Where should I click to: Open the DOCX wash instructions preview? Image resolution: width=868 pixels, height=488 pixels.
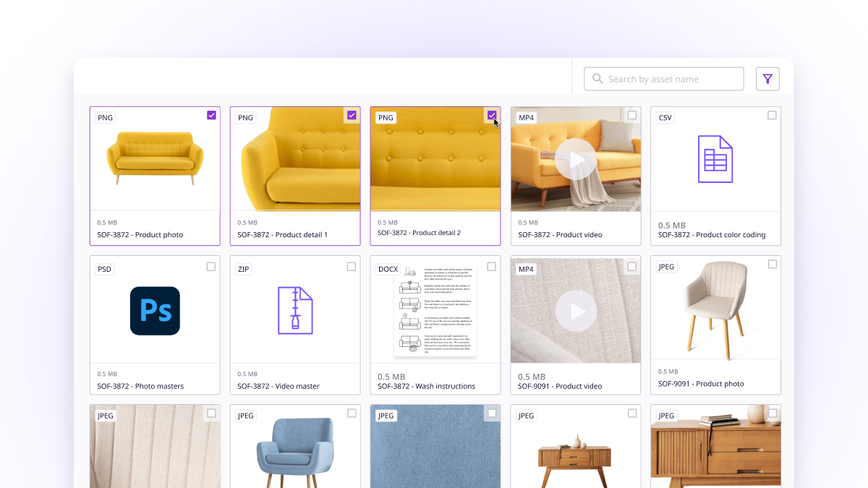[x=435, y=309]
